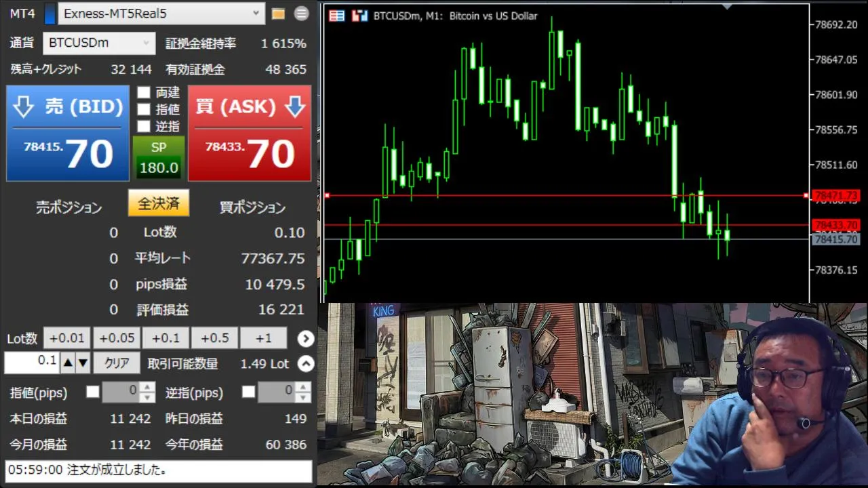Image resolution: width=868 pixels, height=488 pixels.
Task: Click the green SP 180.0 spread indicator
Action: (x=158, y=158)
